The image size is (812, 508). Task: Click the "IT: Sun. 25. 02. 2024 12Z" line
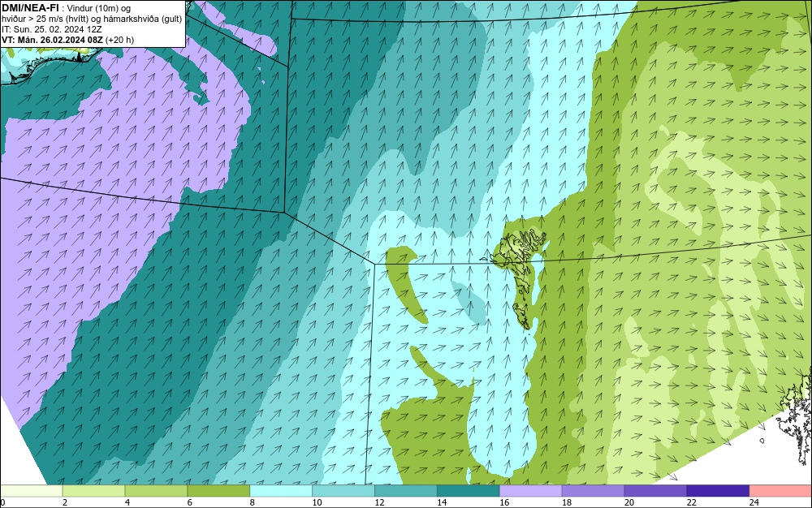pos(52,29)
